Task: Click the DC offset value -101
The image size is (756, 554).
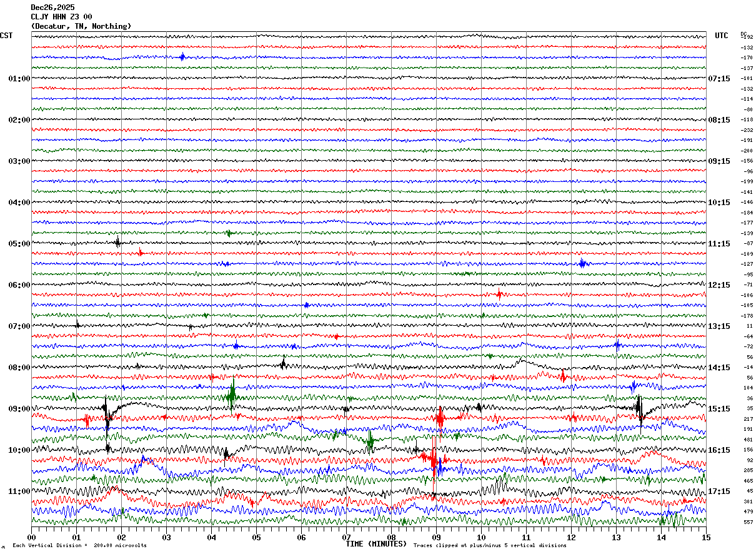Action: (x=747, y=79)
